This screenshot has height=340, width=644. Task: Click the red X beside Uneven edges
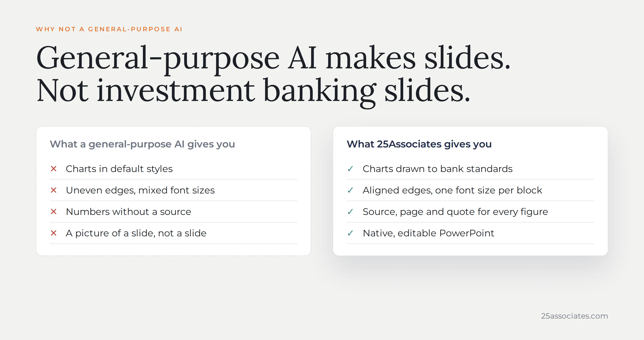53,190
